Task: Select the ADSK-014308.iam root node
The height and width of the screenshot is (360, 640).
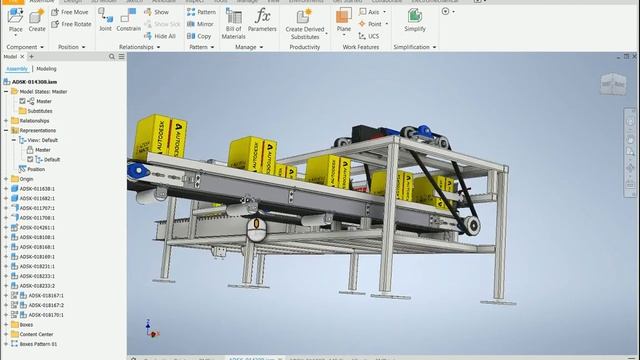Action: pyautogui.click(x=30, y=82)
